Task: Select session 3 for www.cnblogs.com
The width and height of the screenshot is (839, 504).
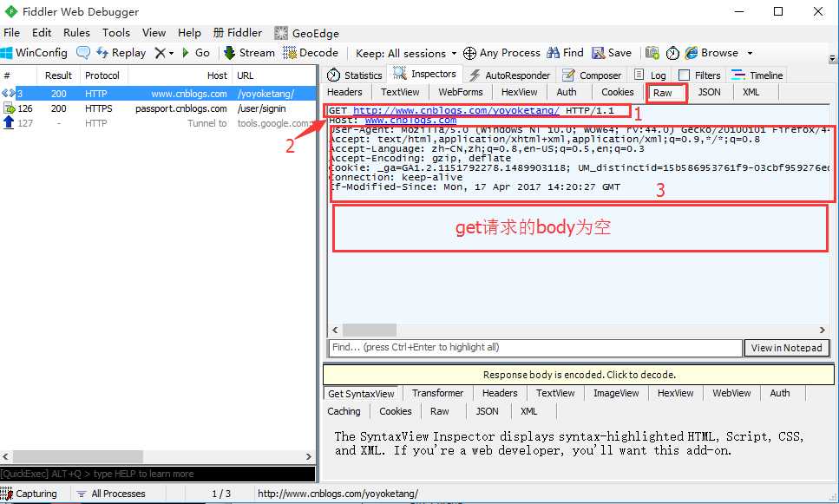Action: tap(159, 94)
